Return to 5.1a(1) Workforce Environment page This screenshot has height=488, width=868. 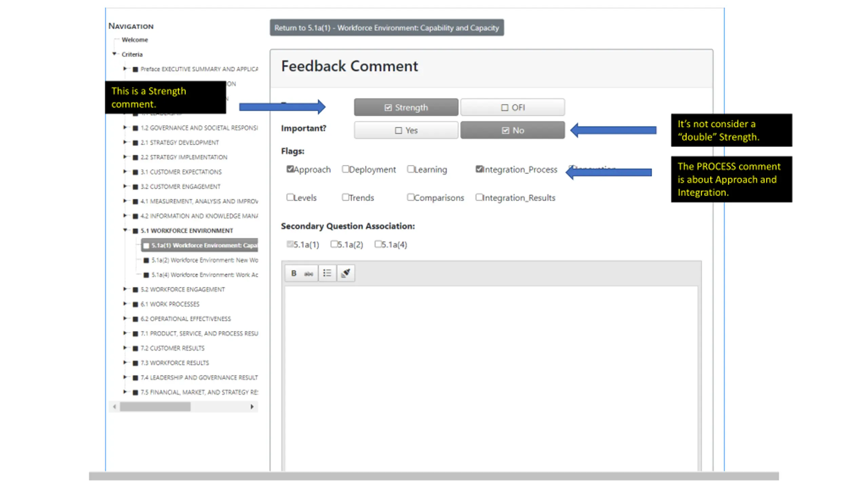point(387,28)
